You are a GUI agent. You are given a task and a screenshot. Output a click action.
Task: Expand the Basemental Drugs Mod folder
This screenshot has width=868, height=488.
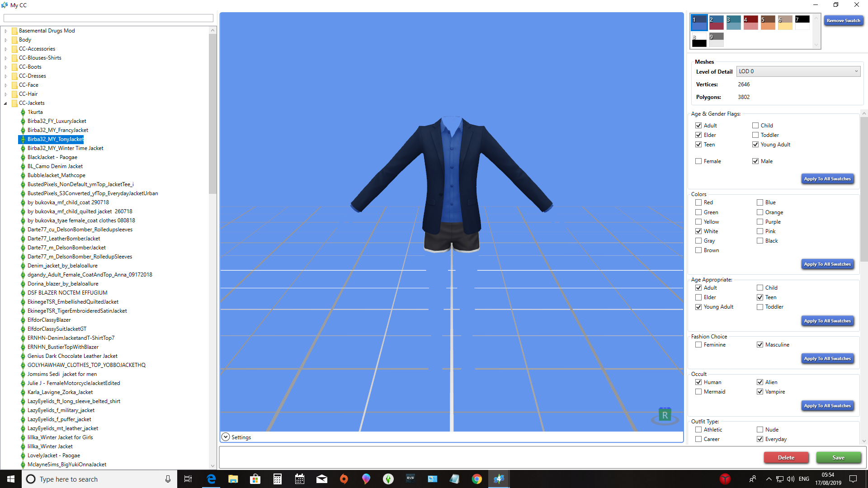6,31
